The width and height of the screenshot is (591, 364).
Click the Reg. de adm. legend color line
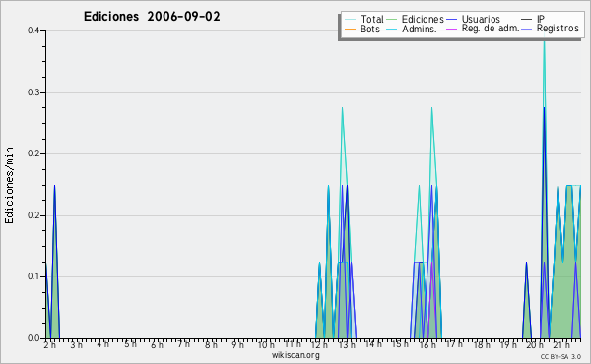tap(451, 29)
